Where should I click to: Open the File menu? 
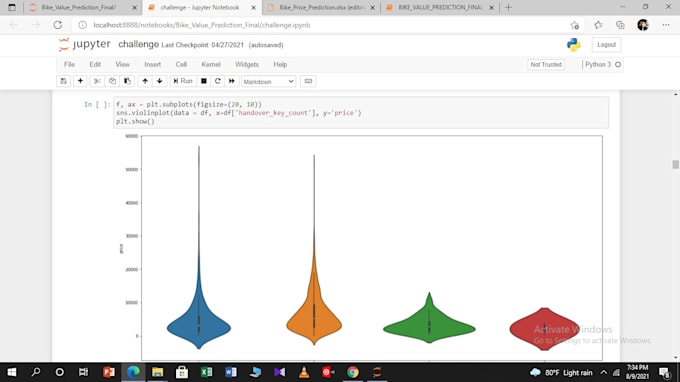[x=69, y=64]
